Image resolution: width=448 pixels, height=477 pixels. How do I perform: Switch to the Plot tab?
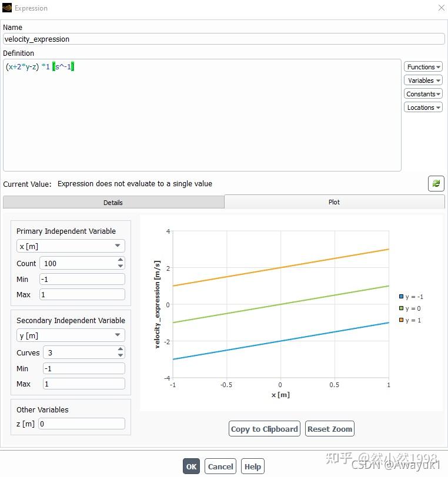tap(334, 202)
